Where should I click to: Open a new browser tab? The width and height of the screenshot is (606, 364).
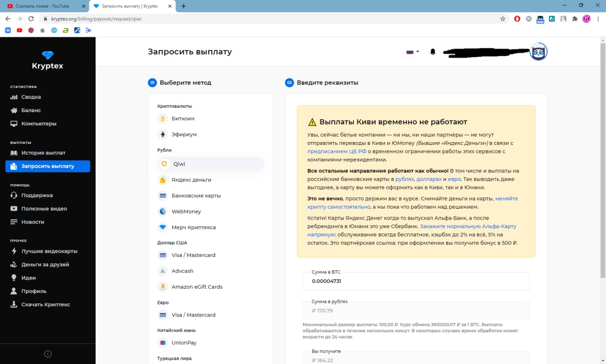pyautogui.click(x=184, y=6)
